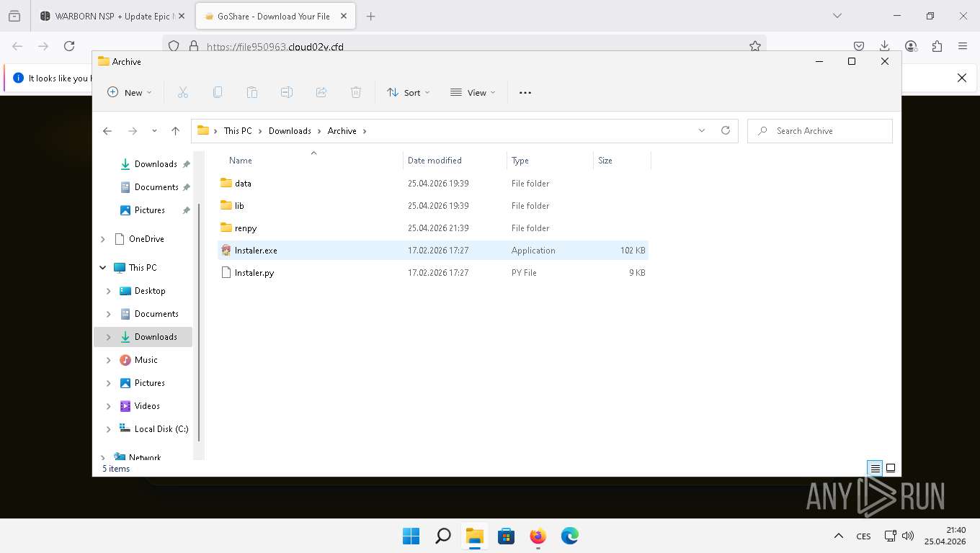Open Firefox downloads panel
Screen dimensions: 980x553
pos(885,46)
